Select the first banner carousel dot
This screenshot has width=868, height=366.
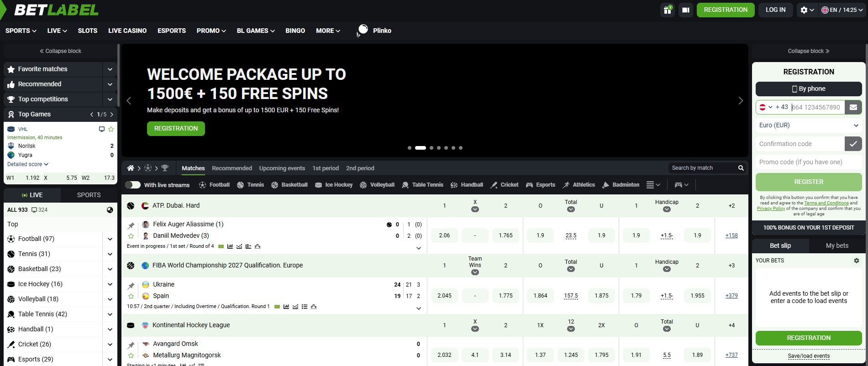click(410, 148)
